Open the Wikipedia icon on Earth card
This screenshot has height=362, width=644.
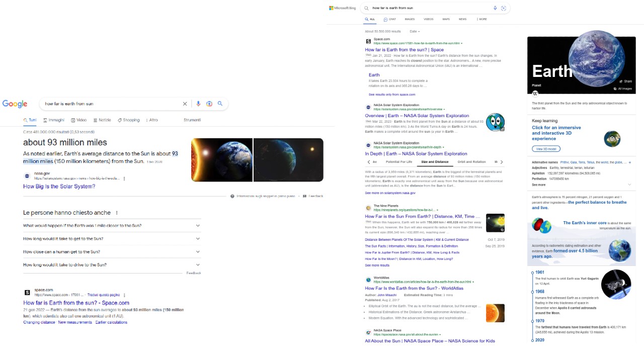click(535, 94)
